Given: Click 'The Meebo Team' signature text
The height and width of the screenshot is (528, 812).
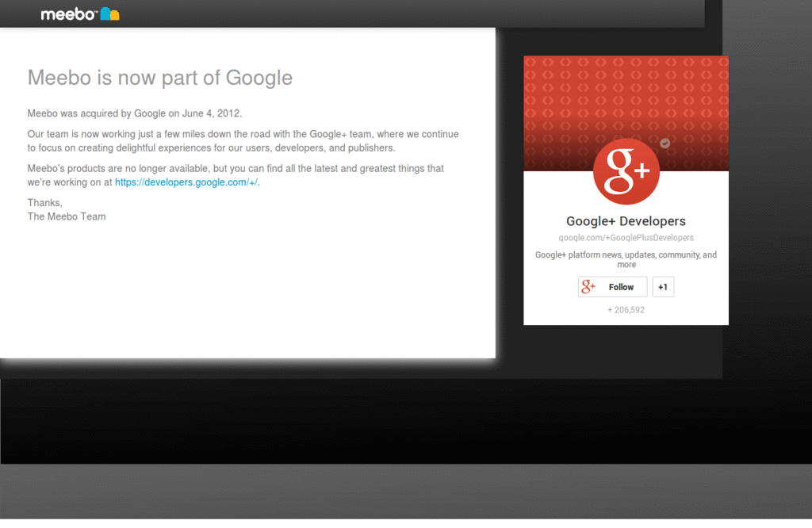Looking at the screenshot, I should pyautogui.click(x=67, y=216).
